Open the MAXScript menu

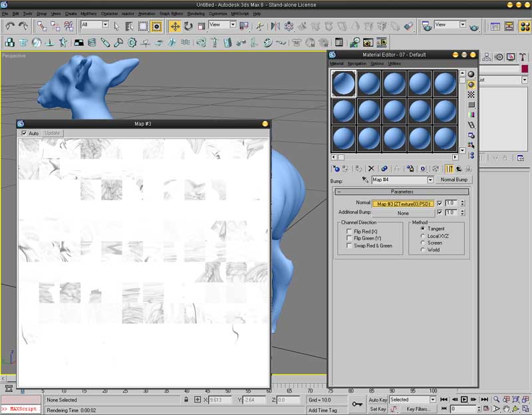pyautogui.click(x=240, y=13)
